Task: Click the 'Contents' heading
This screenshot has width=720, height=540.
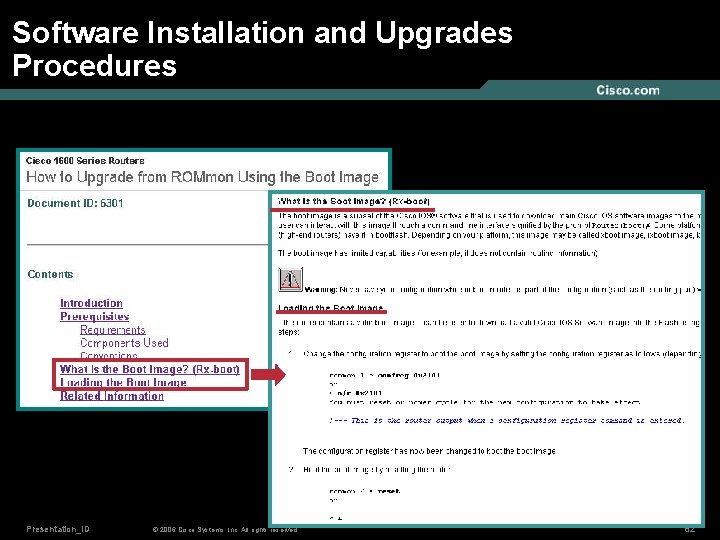Action: [x=50, y=274]
